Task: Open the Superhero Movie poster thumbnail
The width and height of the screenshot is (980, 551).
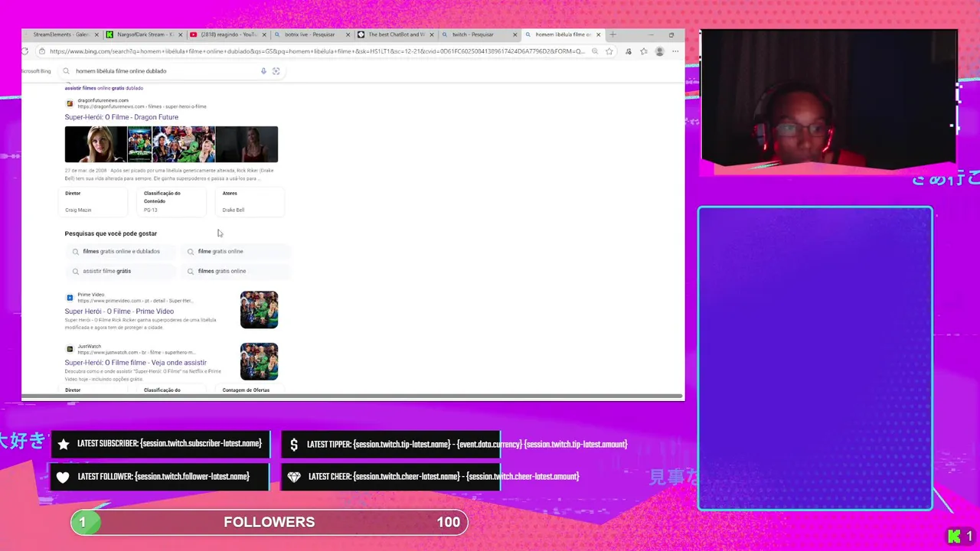Action: pos(139,145)
